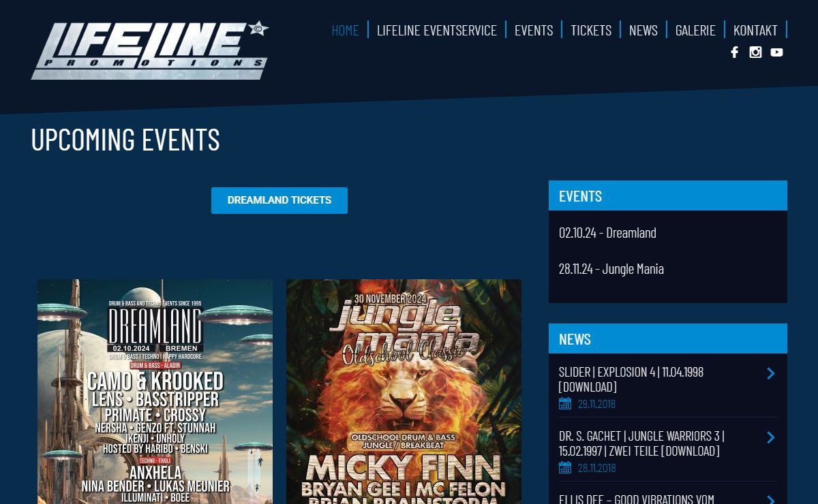The width and height of the screenshot is (818, 504).
Task: Click the calendar icon beside 29.11.2018
Action: click(565, 404)
